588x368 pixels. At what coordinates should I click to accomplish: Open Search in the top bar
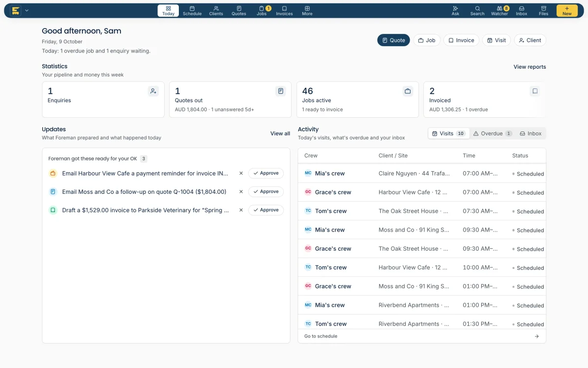477,10
